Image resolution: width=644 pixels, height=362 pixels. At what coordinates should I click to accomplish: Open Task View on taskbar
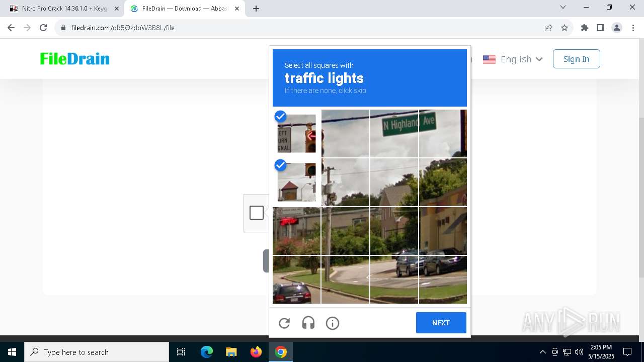[181, 352]
